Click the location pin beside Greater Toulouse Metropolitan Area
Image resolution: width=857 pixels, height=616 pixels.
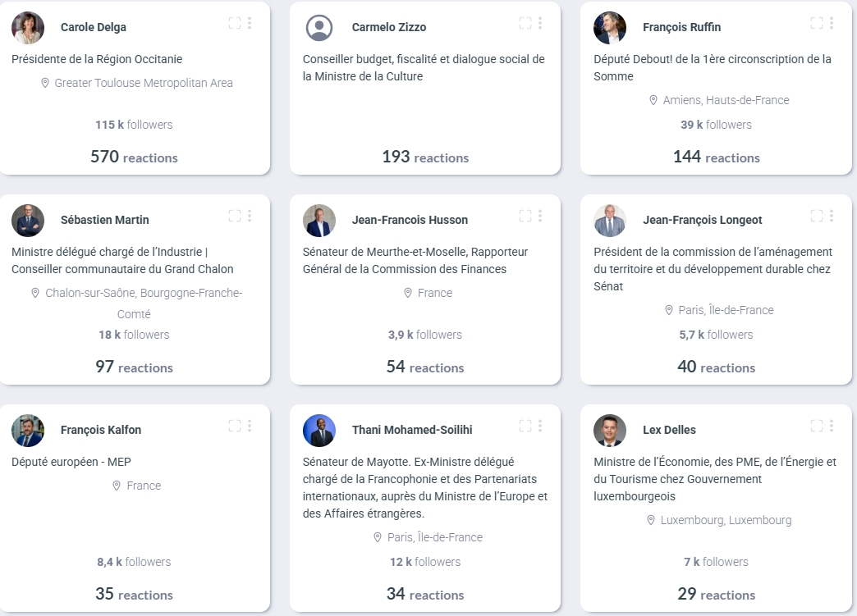coord(45,83)
